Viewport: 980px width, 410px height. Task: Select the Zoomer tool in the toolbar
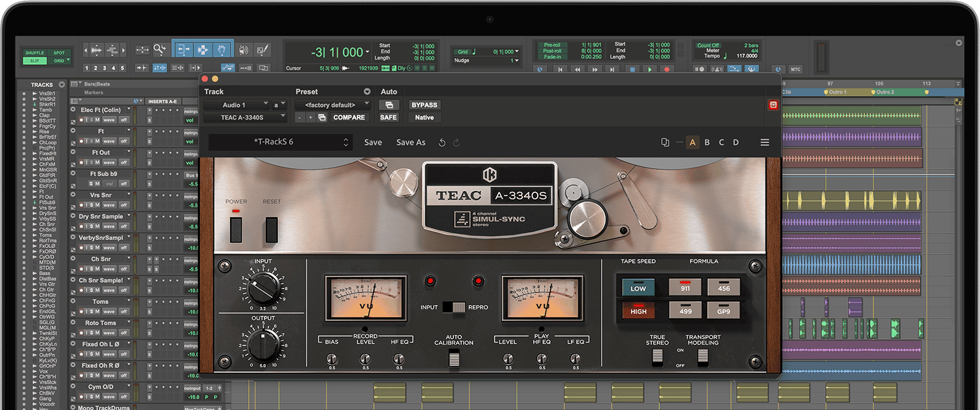pyautogui.click(x=161, y=50)
